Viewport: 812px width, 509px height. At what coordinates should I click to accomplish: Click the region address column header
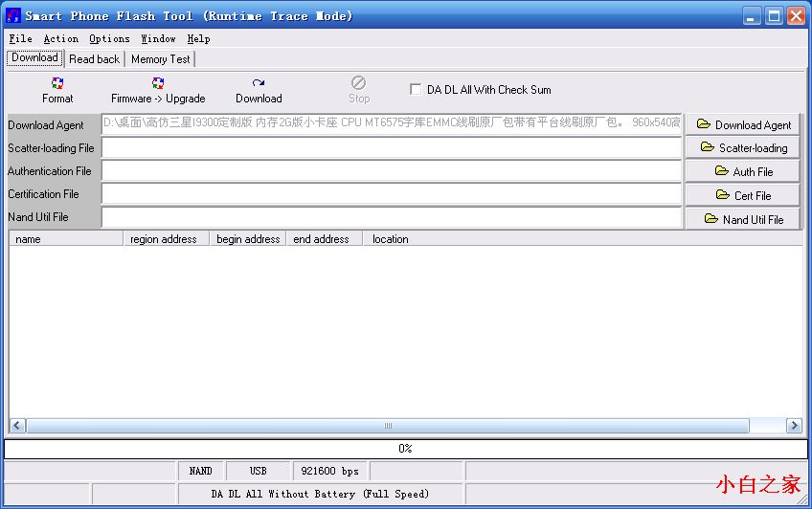[x=167, y=239]
